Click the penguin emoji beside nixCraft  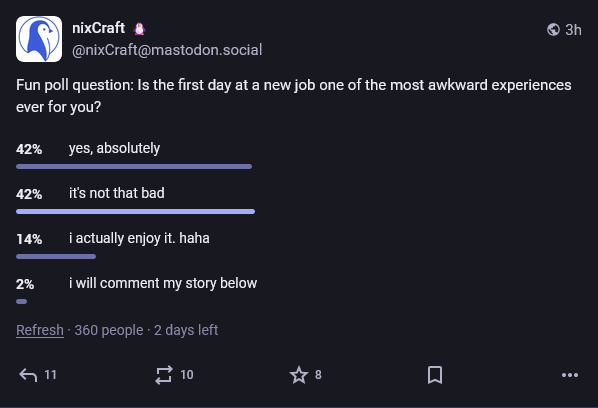tap(140, 29)
